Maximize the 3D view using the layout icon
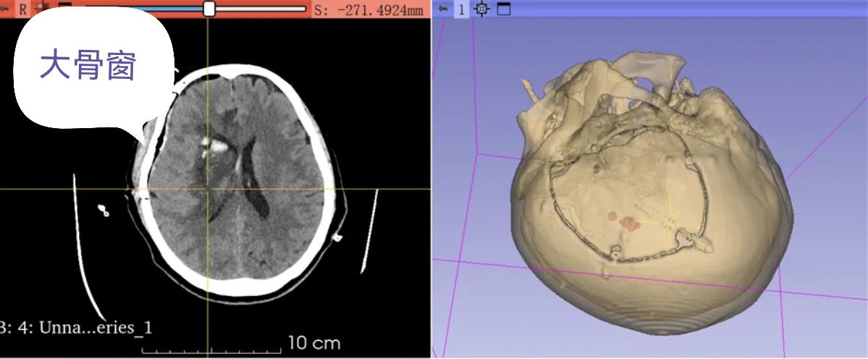 tap(504, 9)
